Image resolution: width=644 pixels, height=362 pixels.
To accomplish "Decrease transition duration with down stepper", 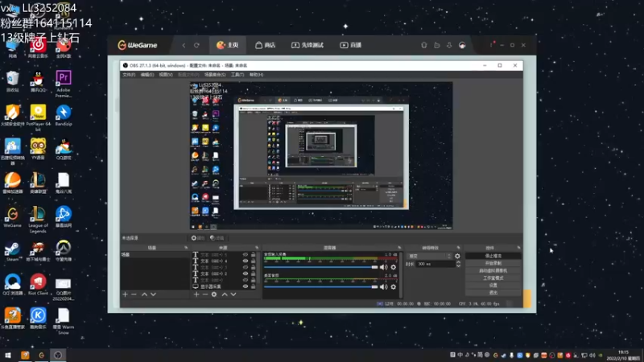I will coord(458,266).
